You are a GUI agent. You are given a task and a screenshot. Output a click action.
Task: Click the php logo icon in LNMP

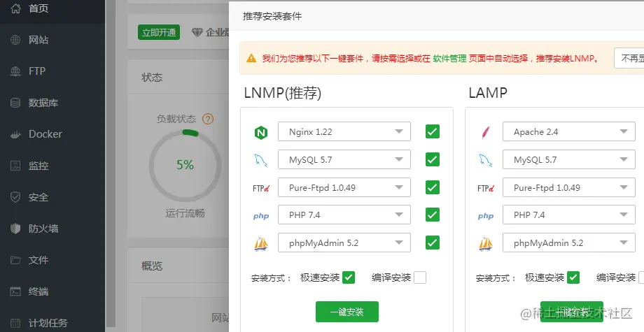pos(261,216)
